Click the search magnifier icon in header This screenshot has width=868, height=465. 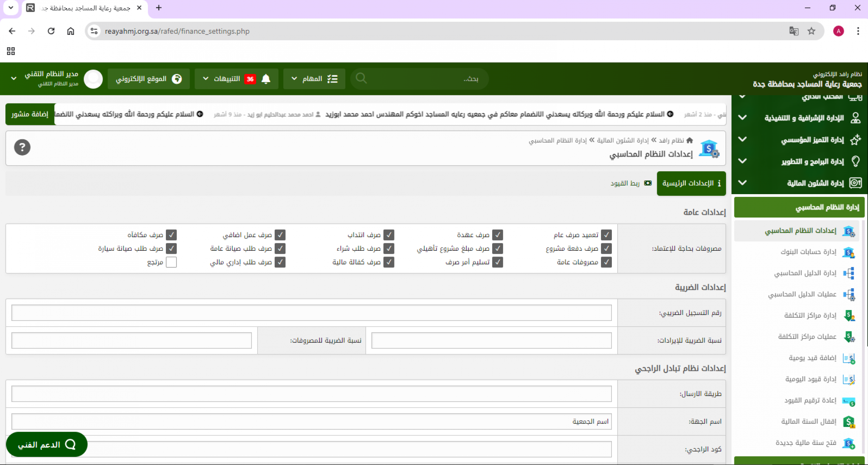pyautogui.click(x=361, y=79)
